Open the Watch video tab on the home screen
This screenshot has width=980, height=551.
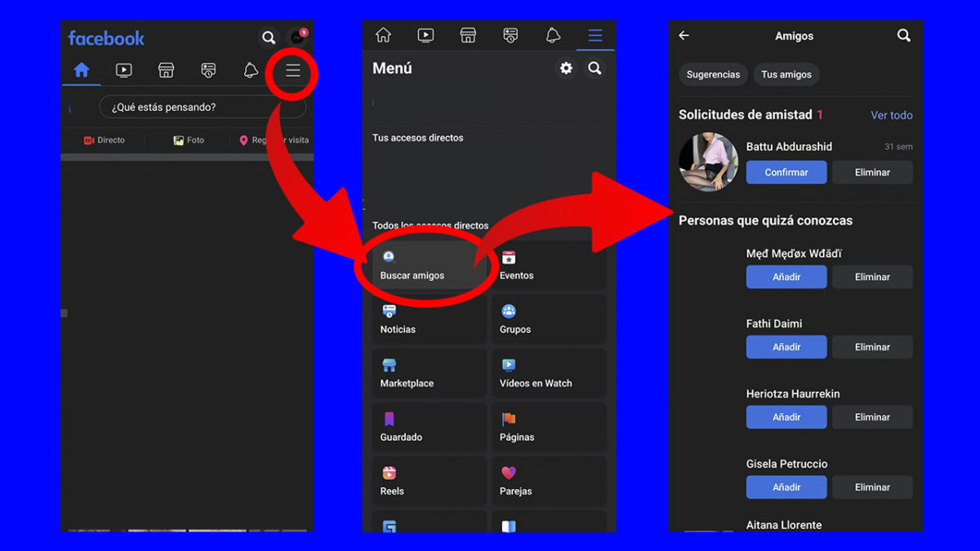123,71
